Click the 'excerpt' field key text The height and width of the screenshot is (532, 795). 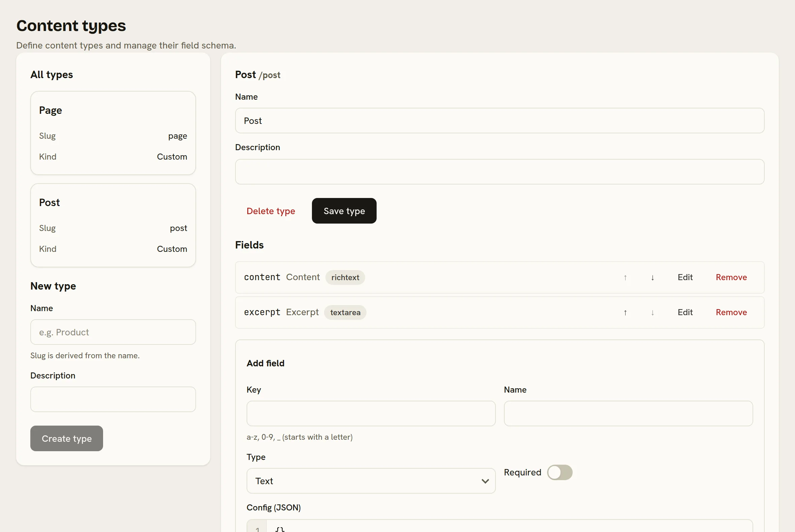tap(262, 312)
